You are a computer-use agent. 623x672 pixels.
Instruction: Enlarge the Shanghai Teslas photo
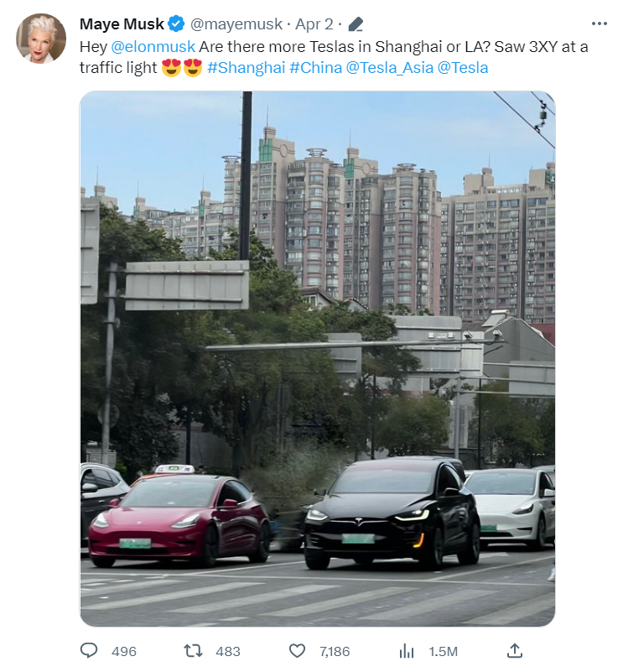coord(318,359)
